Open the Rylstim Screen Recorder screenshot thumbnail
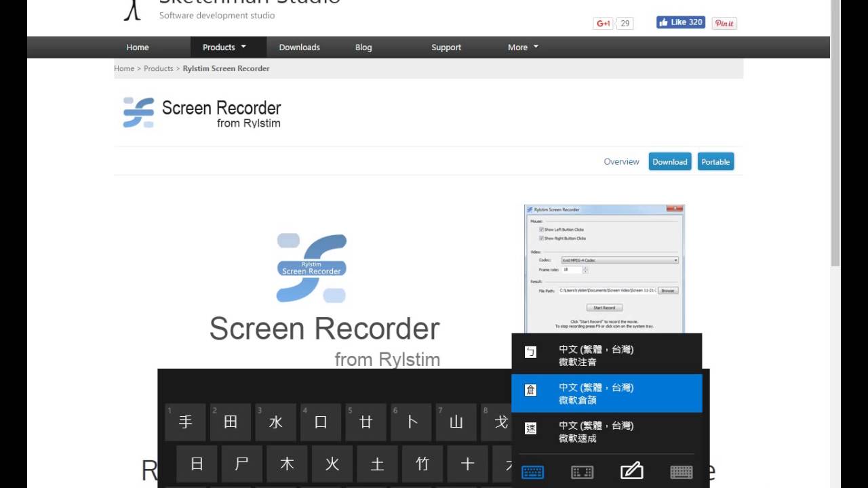 (604, 268)
